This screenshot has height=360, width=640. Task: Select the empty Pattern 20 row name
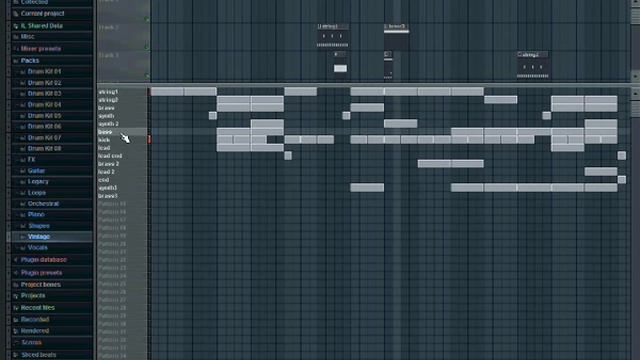[112, 244]
